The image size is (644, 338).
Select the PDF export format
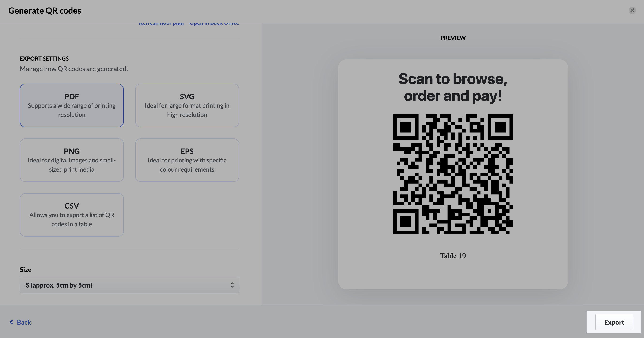point(72,105)
